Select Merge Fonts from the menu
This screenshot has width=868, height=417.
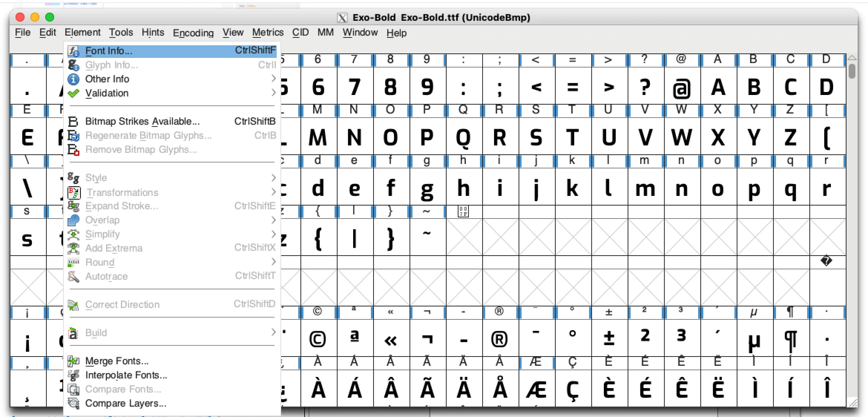[117, 361]
